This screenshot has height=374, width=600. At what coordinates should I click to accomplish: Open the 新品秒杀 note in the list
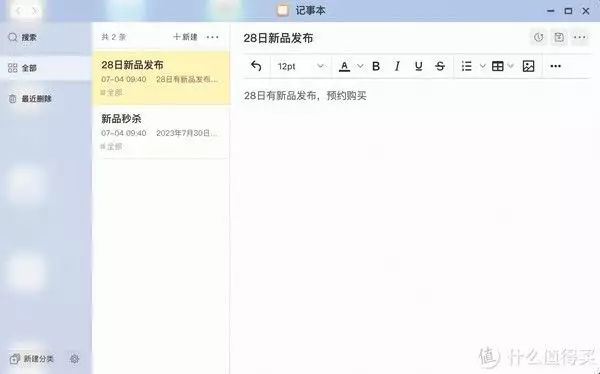pyautogui.click(x=161, y=132)
